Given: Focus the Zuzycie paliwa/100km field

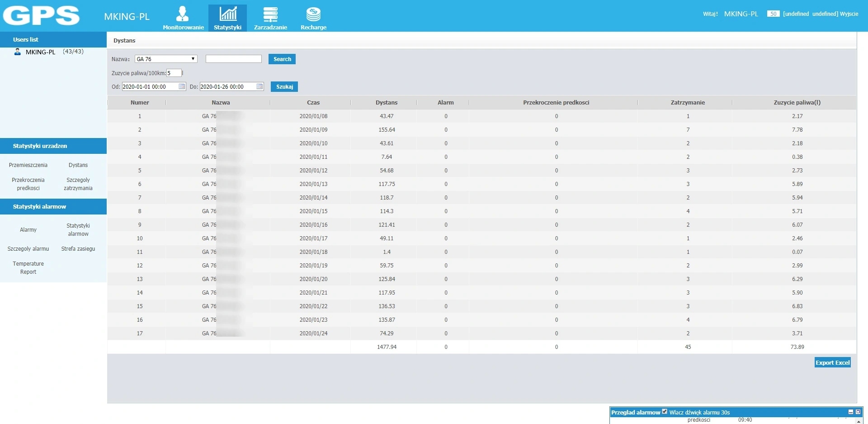Looking at the screenshot, I should click(174, 73).
